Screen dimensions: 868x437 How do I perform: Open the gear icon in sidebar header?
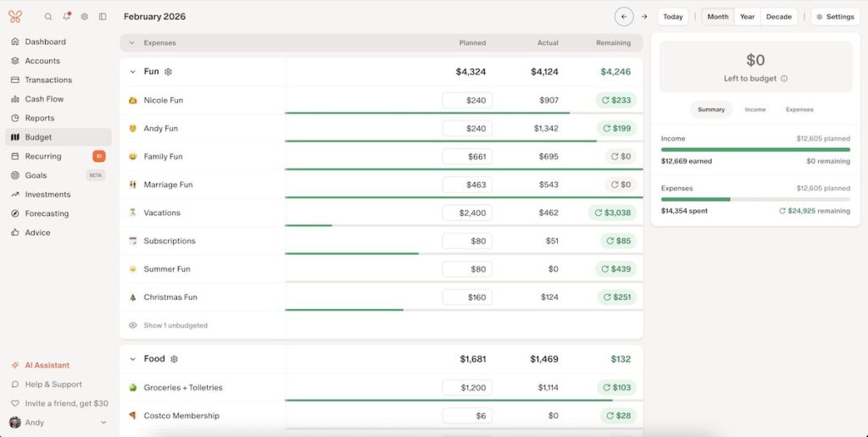point(84,17)
